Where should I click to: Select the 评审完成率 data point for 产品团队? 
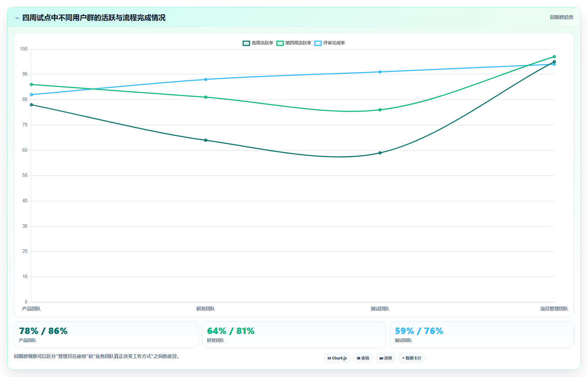point(32,95)
